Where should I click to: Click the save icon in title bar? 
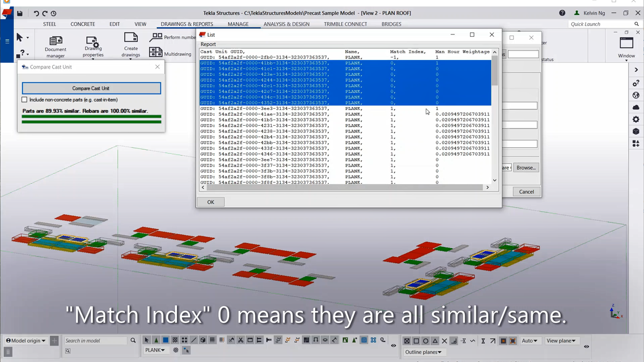tap(19, 13)
